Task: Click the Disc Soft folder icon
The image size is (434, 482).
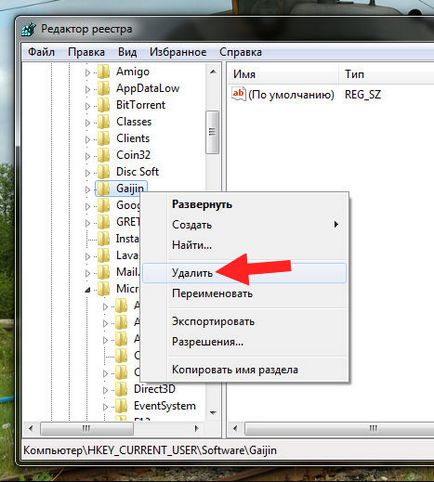Action: coord(103,172)
